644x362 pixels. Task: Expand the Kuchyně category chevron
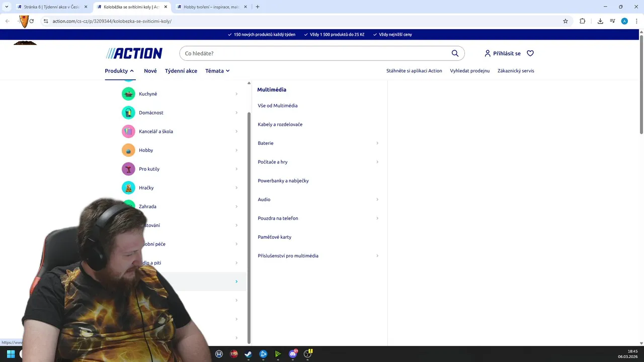click(236, 94)
